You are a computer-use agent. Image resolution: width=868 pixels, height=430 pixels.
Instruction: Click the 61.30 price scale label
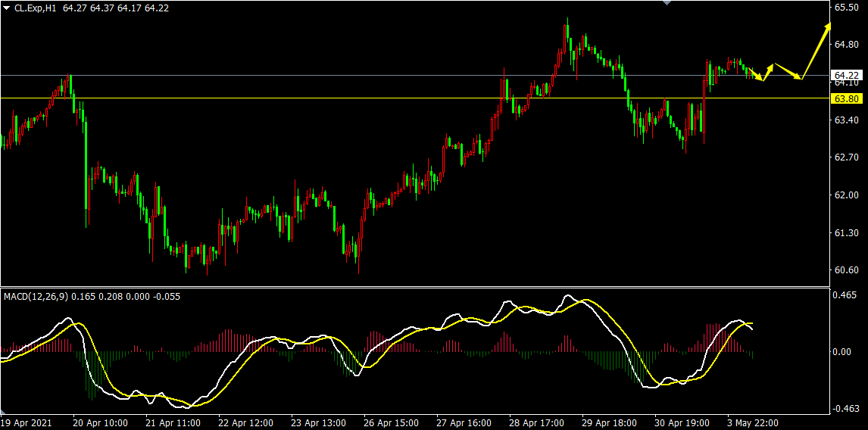pyautogui.click(x=846, y=233)
